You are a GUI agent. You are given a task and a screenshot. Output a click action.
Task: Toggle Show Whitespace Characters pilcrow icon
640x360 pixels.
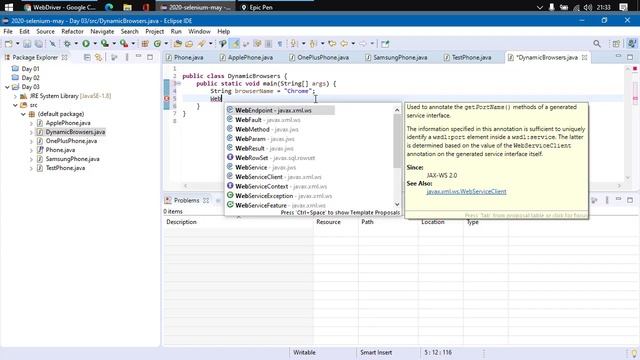[x=280, y=44]
